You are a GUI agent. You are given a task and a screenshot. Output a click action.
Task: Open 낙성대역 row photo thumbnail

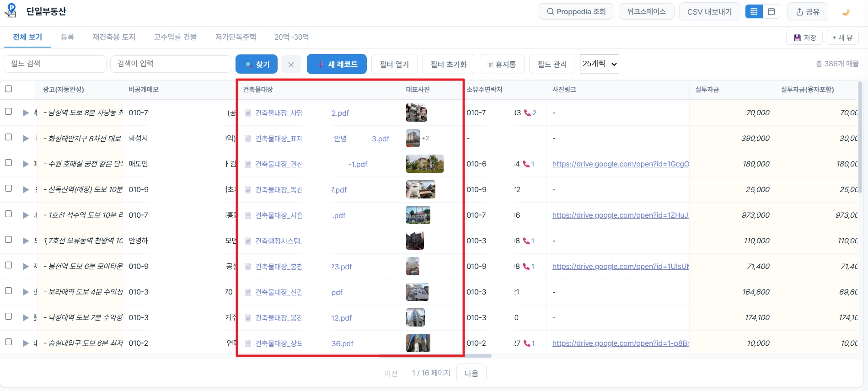[415, 317]
